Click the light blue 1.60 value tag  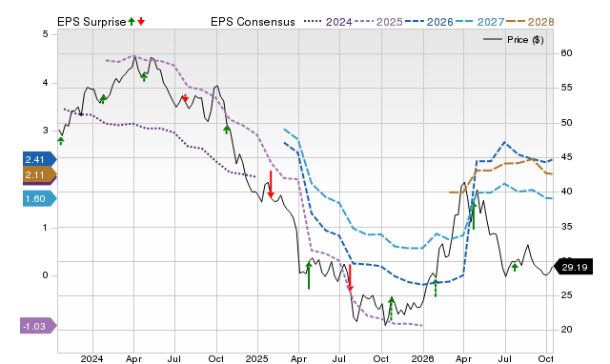point(40,199)
